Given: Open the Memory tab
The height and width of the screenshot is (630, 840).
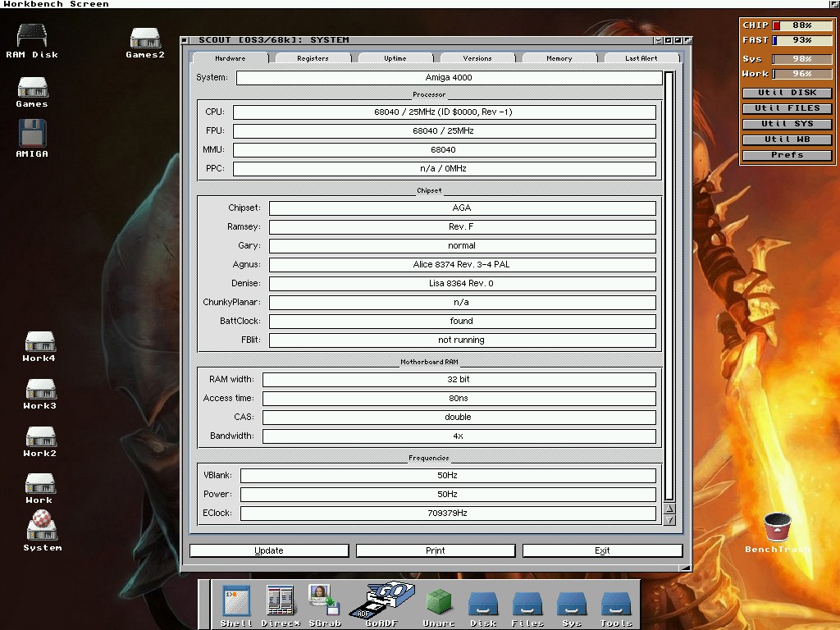Looking at the screenshot, I should (559, 58).
